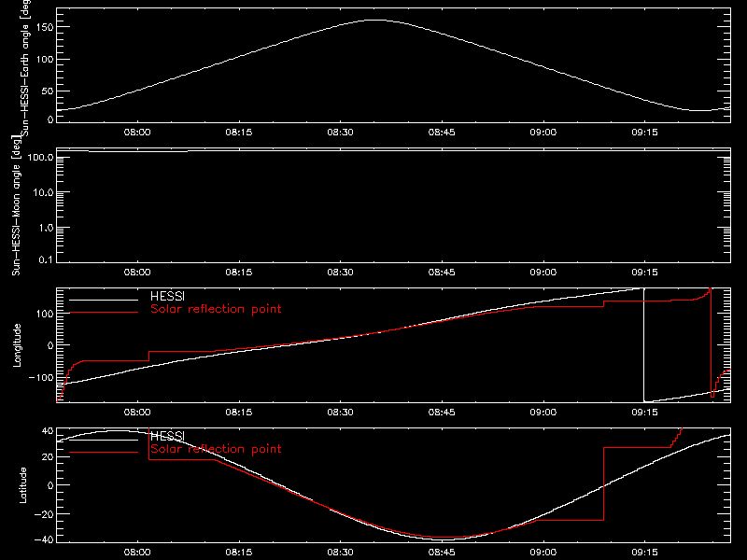This screenshot has height=560, width=747.
Task: Click the HESSI legend label in the Latitude plot
Action: click(167, 436)
